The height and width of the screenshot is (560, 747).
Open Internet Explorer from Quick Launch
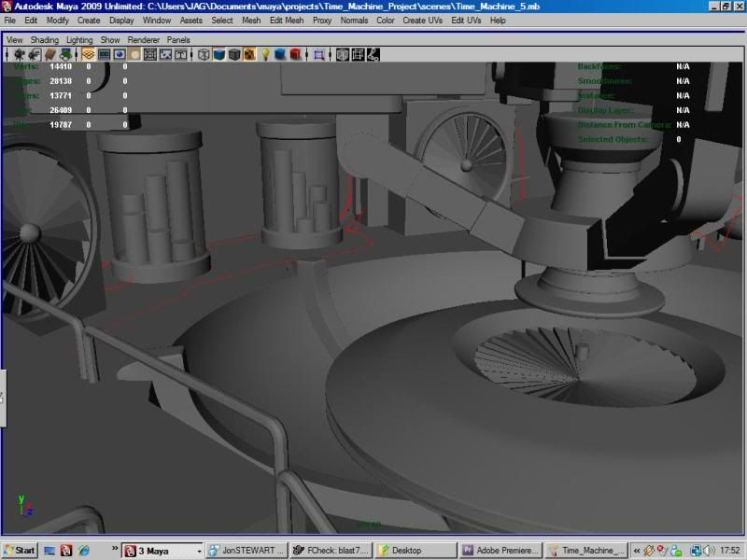point(83,551)
